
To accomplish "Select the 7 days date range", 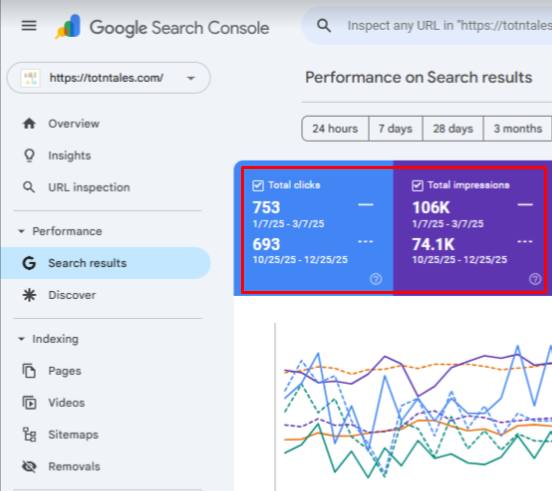I will tap(395, 129).
